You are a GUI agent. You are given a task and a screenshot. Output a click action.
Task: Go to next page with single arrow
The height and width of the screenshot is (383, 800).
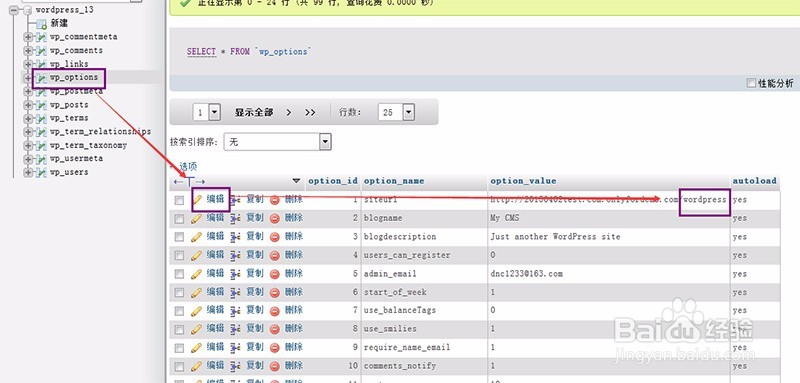(x=289, y=113)
